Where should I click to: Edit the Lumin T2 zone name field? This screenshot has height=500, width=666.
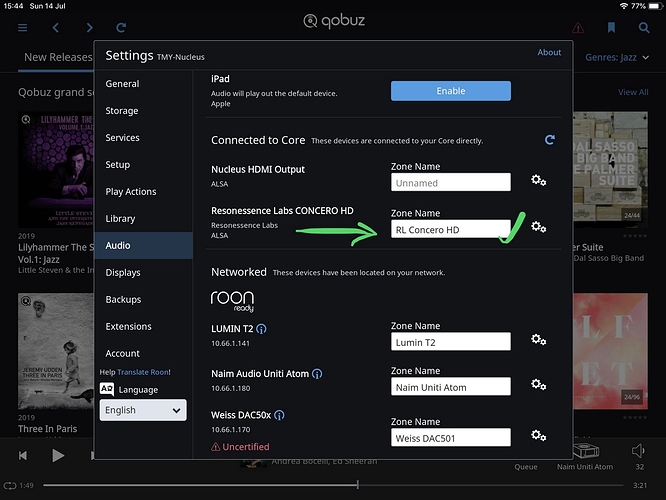point(451,342)
